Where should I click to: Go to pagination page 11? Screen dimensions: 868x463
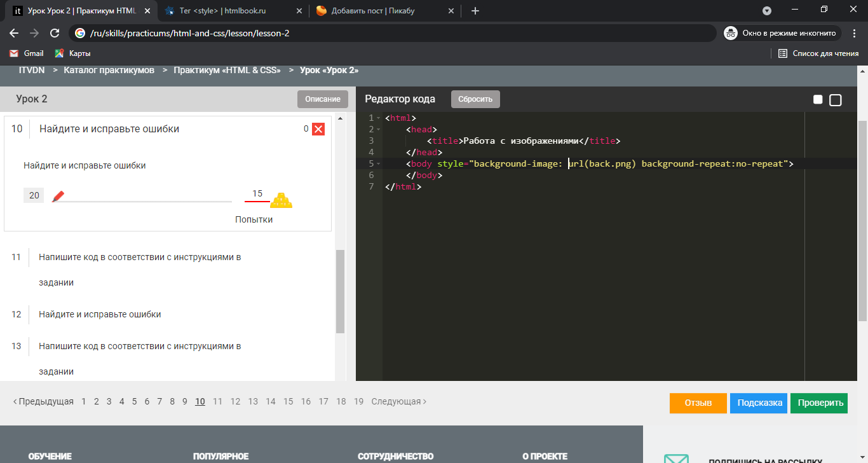pos(218,401)
